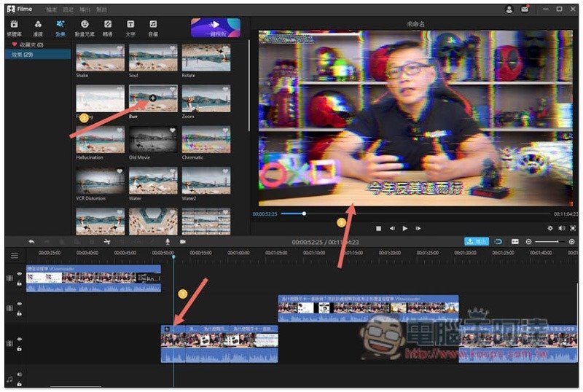Click the blue export (導出) button
The width and height of the screenshot is (583, 392).
pos(477,241)
